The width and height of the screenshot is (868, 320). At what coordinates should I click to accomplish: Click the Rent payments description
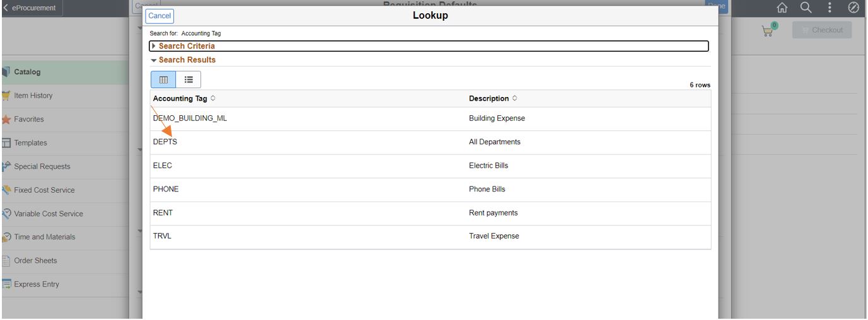click(x=494, y=213)
